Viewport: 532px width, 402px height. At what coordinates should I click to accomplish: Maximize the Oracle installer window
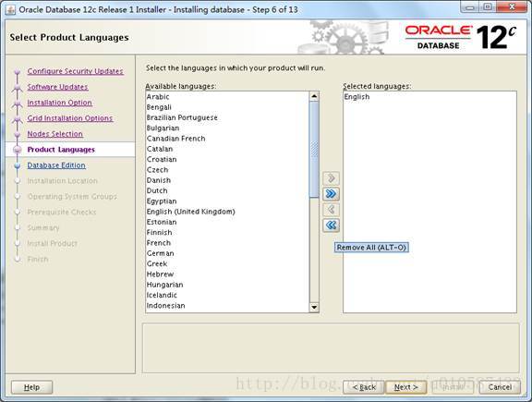point(488,6)
